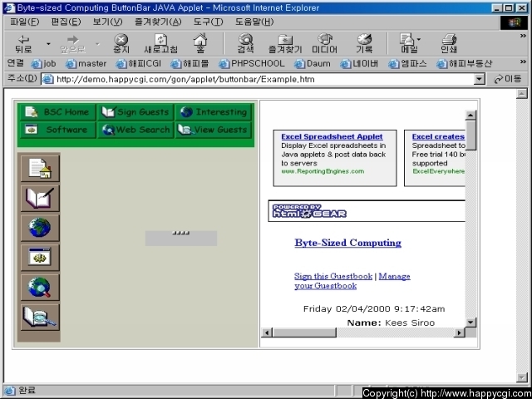This screenshot has height=399, width=532.
Task: Open the 보기(V) menu
Action: [x=107, y=22]
